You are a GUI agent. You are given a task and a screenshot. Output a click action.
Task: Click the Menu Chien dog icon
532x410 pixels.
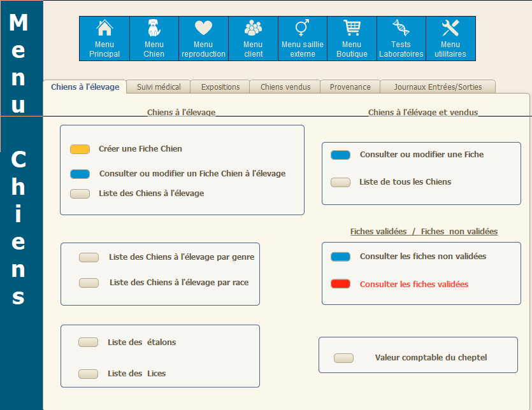154,29
